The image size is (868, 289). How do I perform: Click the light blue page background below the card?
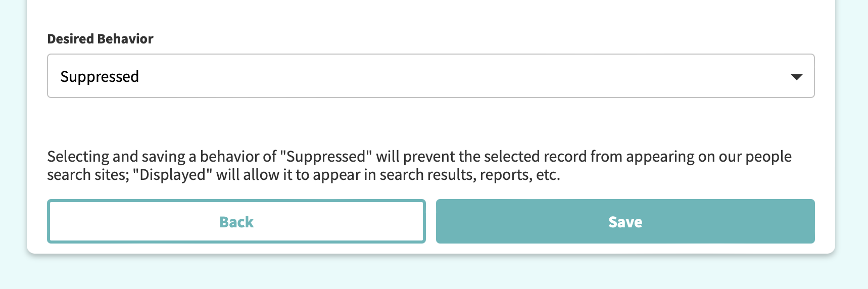(x=433, y=274)
